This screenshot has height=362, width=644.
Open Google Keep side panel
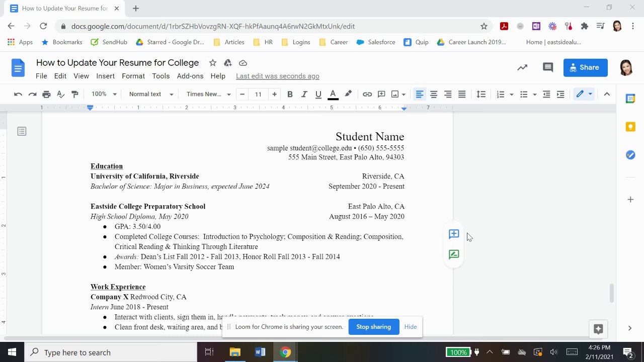630,127
